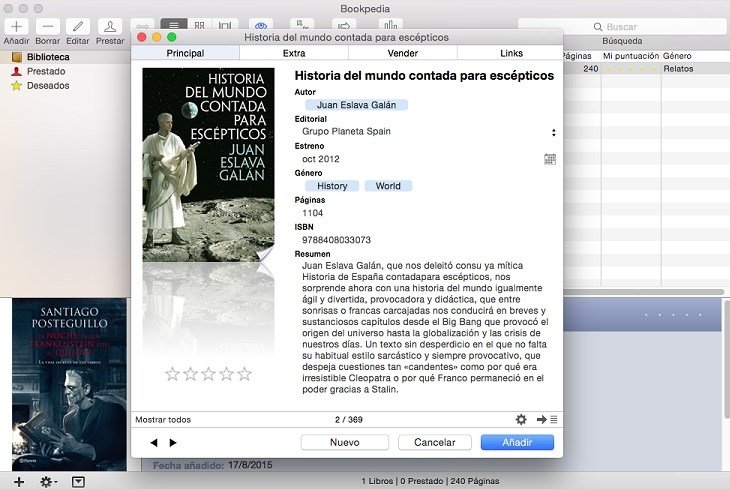Select the History genre token
This screenshot has width=730, height=489.
point(332,186)
